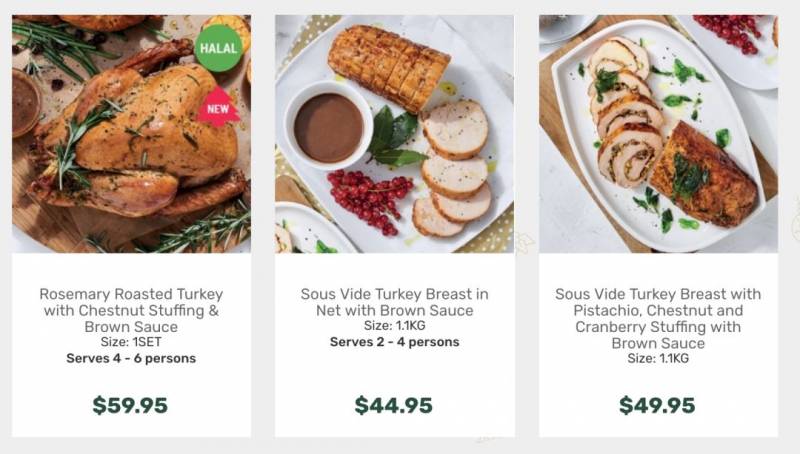The height and width of the screenshot is (454, 800).
Task: Click Serves 4 - 6 persons text
Action: pyautogui.click(x=131, y=359)
